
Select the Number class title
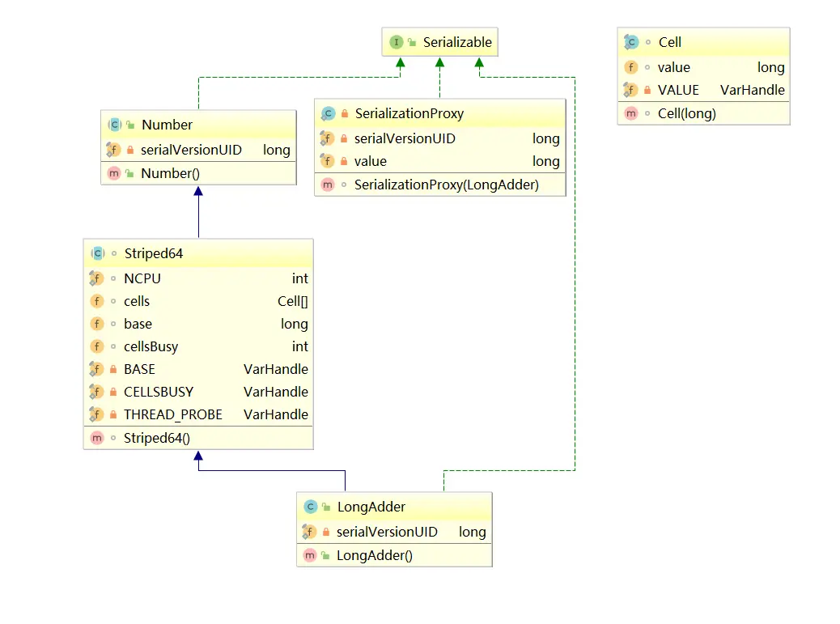167,125
